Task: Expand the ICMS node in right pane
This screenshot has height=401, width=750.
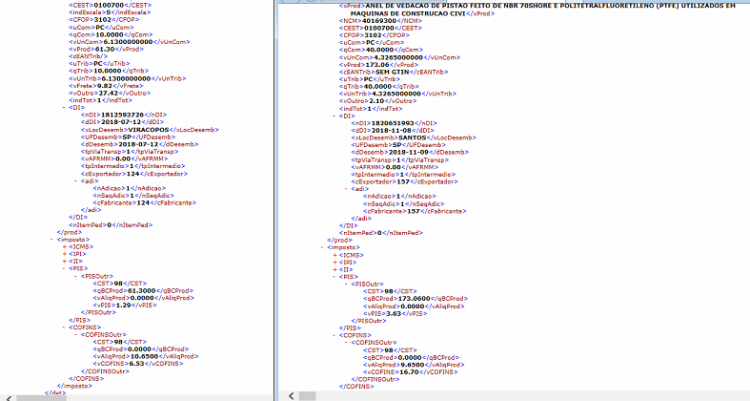Action: [x=334, y=255]
